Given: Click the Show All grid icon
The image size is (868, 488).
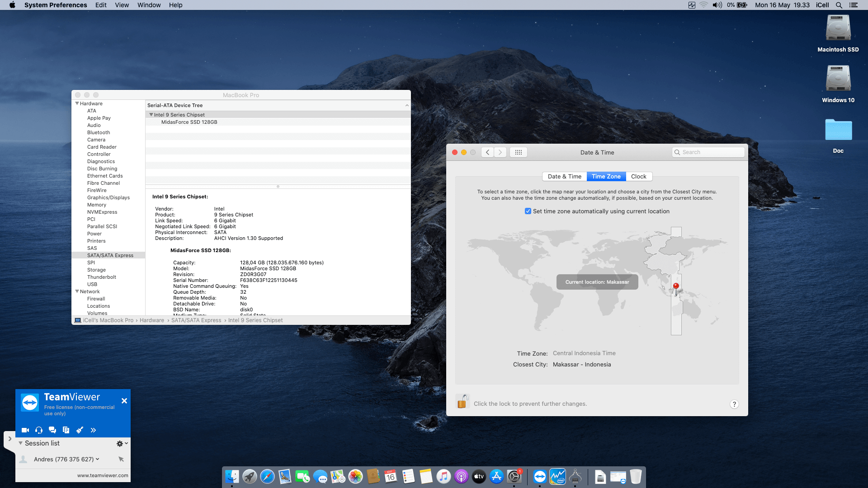Looking at the screenshot, I should pyautogui.click(x=519, y=152).
